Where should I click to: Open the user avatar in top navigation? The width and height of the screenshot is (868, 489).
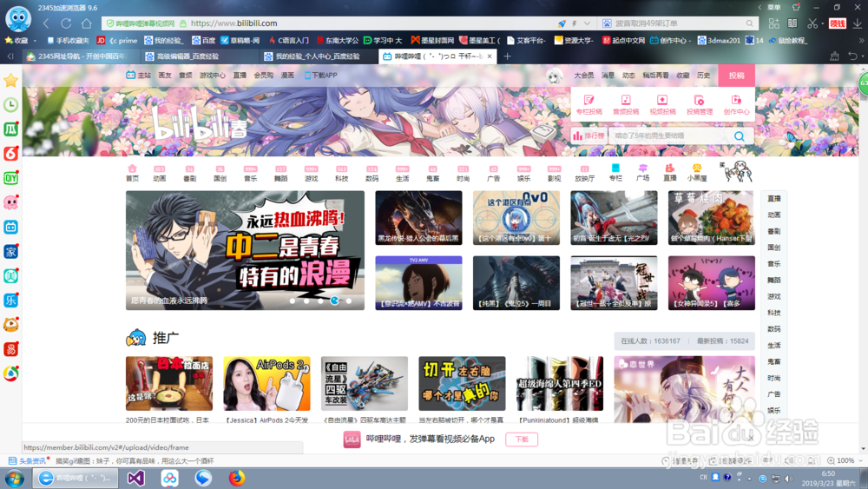click(x=554, y=76)
